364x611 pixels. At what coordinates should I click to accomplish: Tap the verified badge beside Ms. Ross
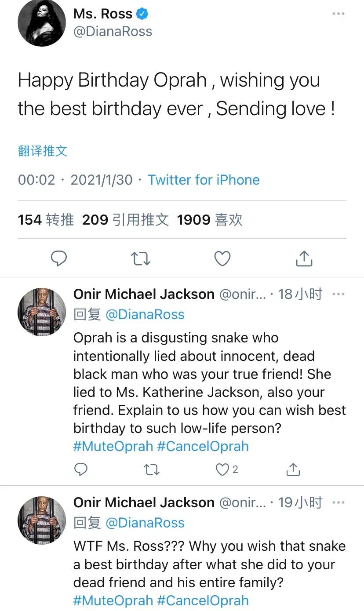point(142,14)
